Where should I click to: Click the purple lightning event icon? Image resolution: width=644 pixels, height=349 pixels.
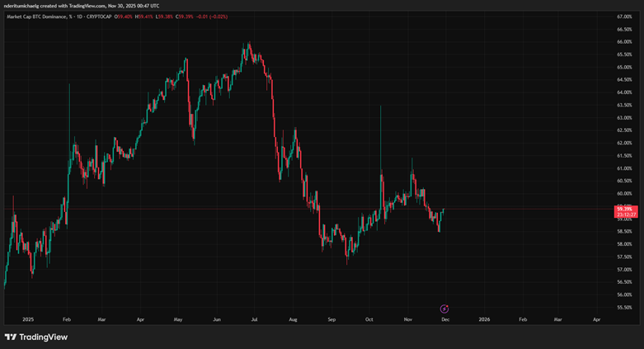pos(444,308)
